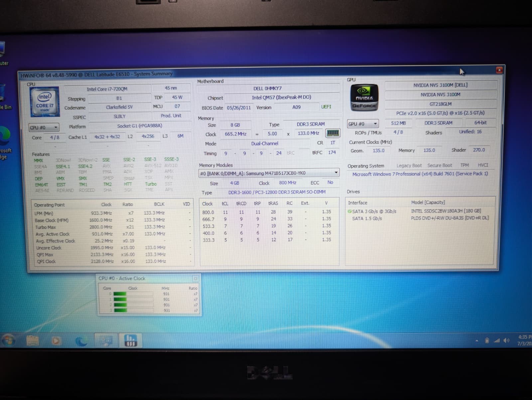Click the GT218GLM GPU codename
This screenshot has width=532, height=400.
(x=441, y=104)
